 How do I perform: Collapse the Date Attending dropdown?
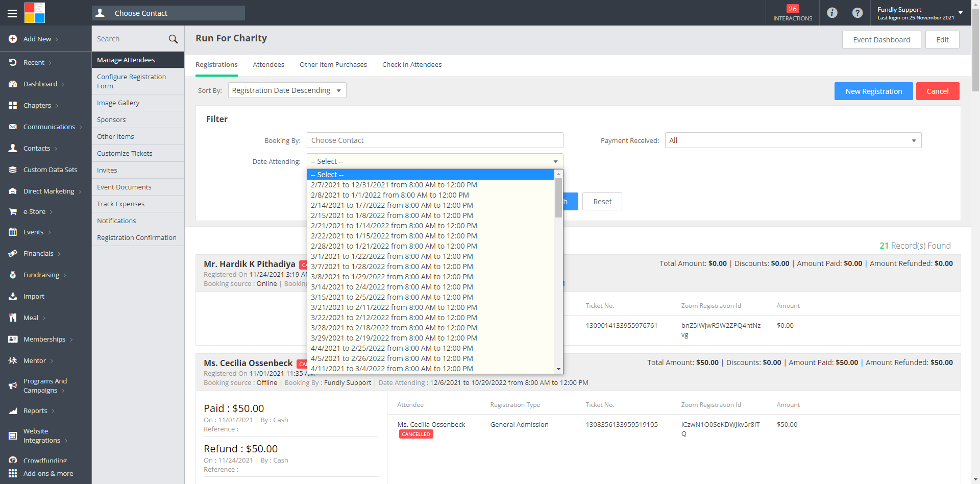(x=434, y=161)
